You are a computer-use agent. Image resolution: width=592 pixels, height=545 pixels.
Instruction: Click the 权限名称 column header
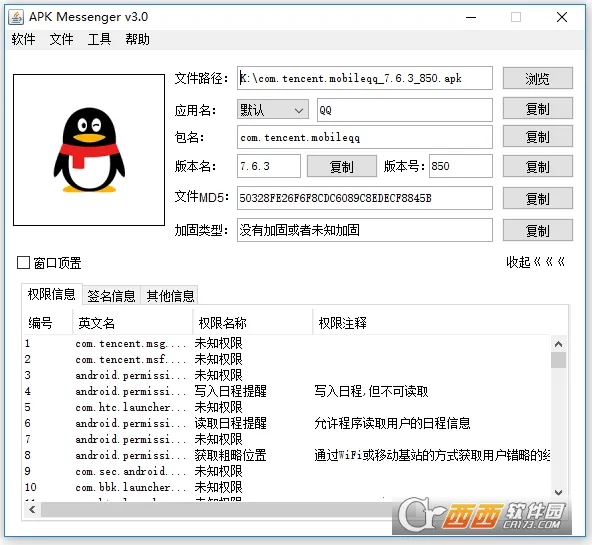[x=253, y=323]
